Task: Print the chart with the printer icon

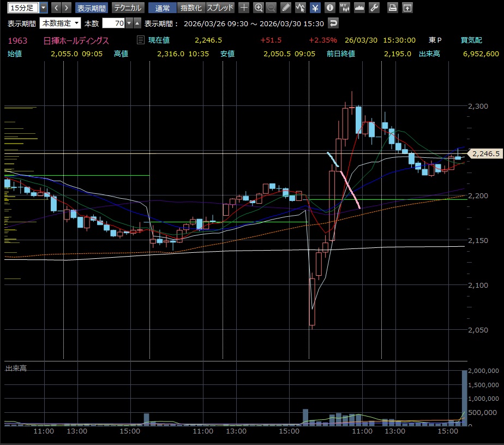Action: (392, 8)
